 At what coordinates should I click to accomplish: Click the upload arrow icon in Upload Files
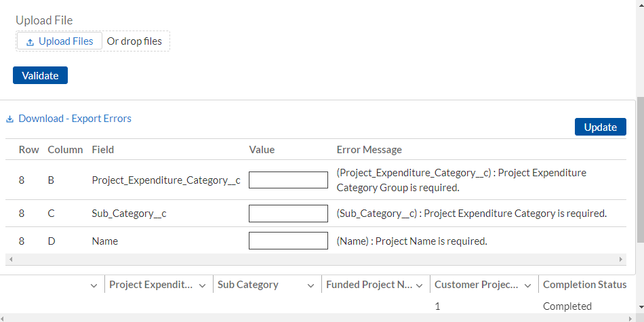coord(30,42)
